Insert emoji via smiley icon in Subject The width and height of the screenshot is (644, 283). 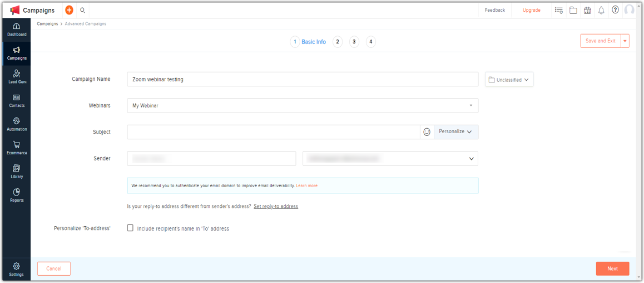[427, 131]
